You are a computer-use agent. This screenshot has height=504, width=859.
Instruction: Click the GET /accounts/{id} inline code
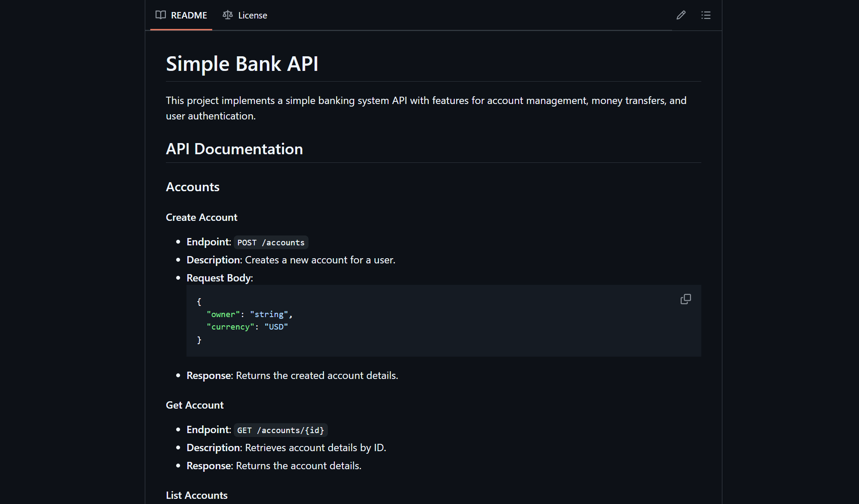281,430
